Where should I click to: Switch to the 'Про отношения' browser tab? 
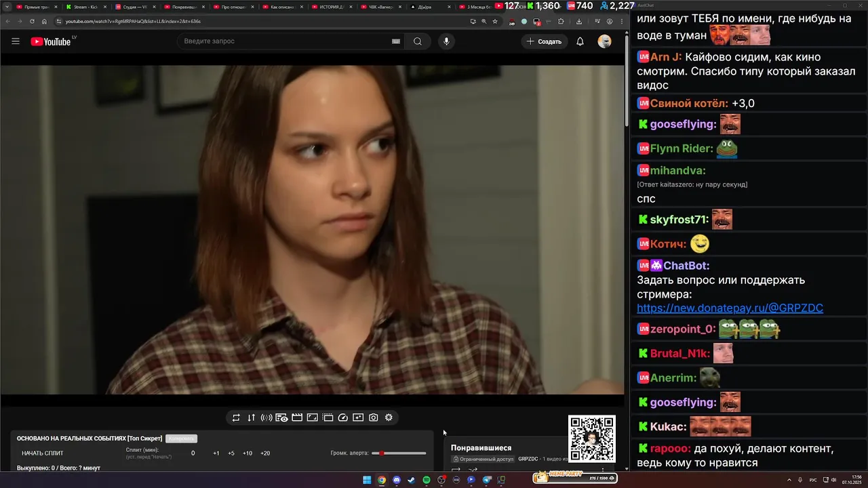coord(234,7)
